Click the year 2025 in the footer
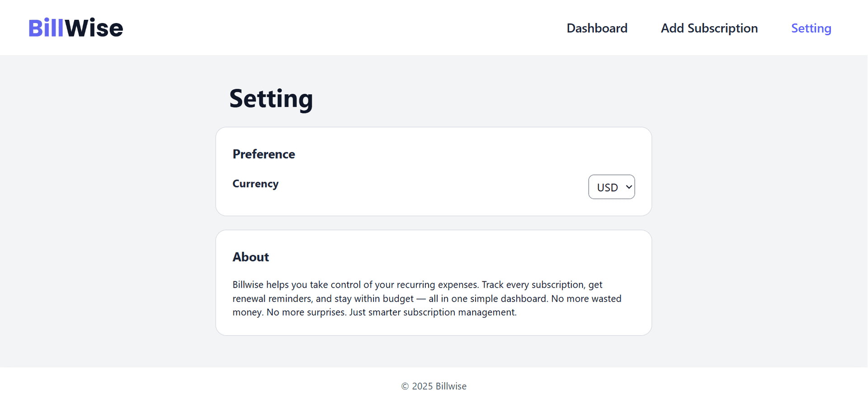 click(422, 386)
